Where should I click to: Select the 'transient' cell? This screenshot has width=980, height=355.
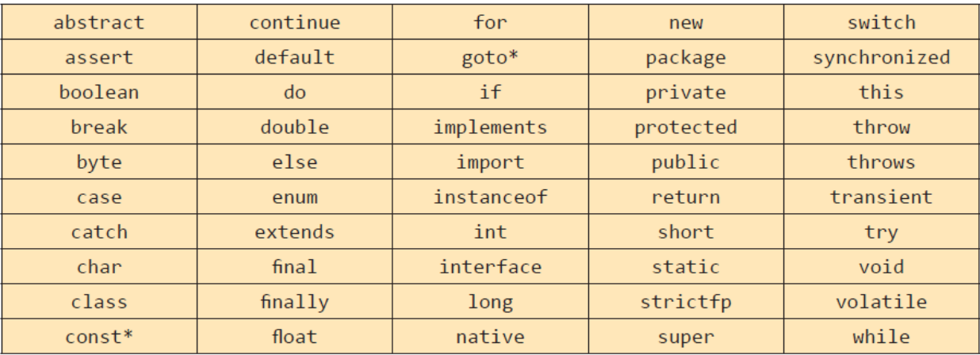[880, 197]
